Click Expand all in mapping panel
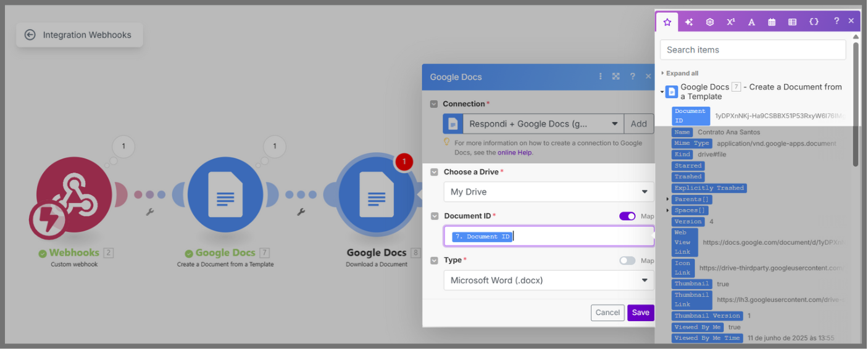This screenshot has height=349, width=868. (x=682, y=73)
